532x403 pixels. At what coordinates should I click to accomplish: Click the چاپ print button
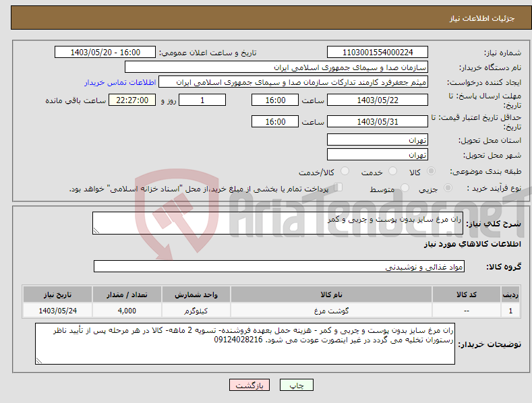tap(297, 385)
